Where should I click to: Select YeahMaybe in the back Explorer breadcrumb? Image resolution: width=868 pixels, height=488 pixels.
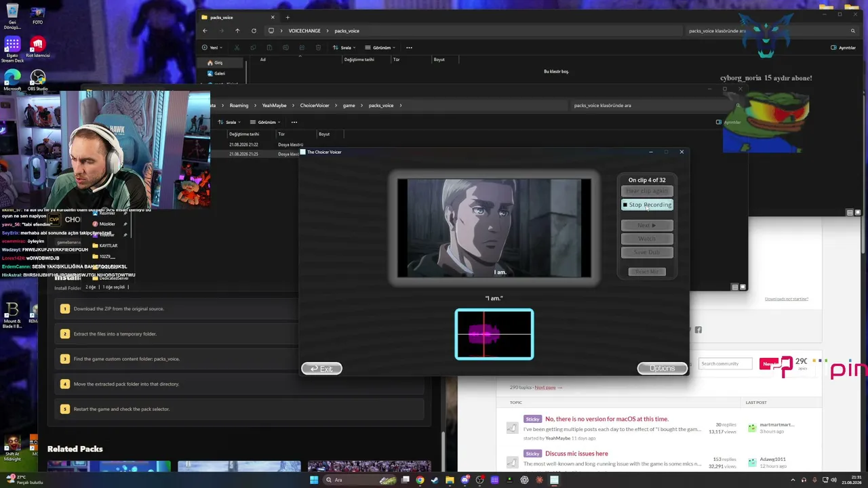point(274,105)
